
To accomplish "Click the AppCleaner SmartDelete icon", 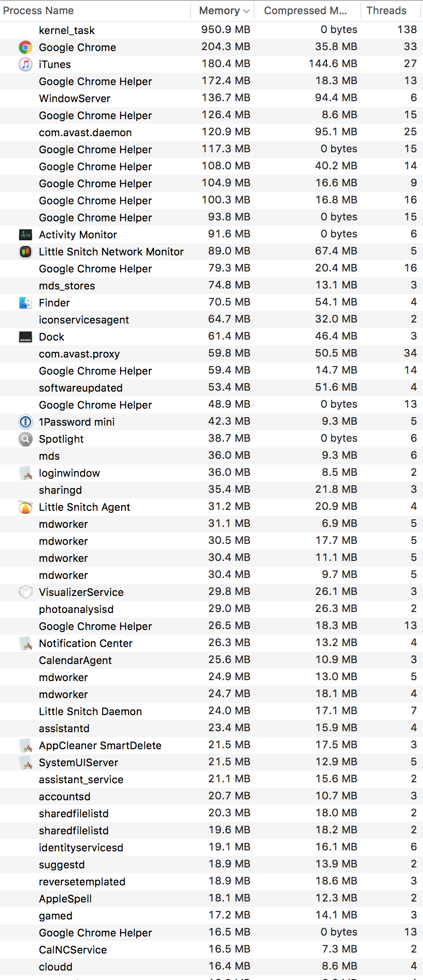I will point(26,745).
